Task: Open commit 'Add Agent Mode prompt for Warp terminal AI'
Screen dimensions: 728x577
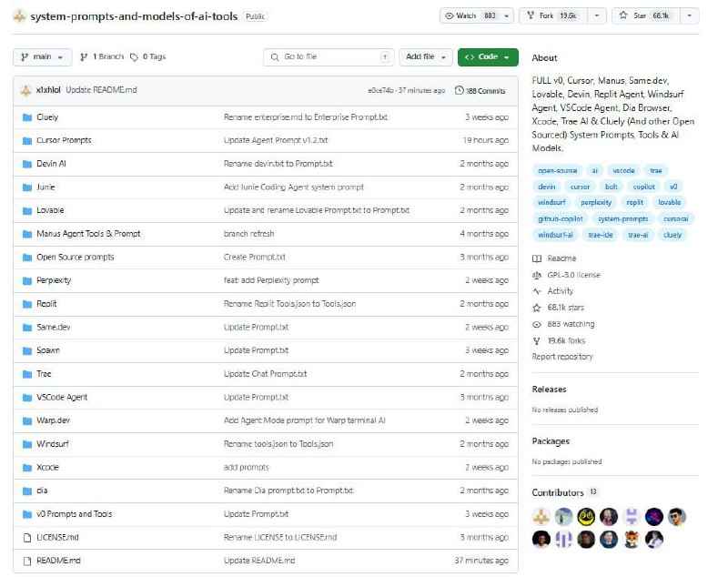Action: (x=305, y=420)
